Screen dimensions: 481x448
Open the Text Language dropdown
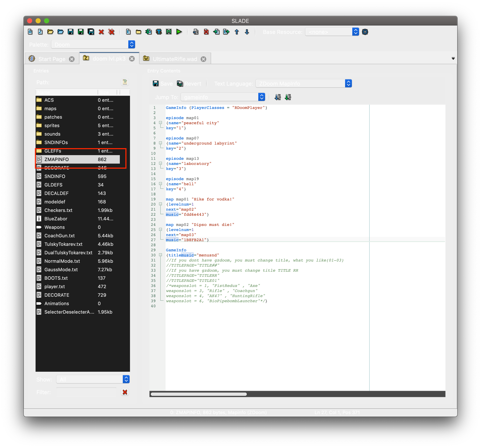(x=303, y=83)
